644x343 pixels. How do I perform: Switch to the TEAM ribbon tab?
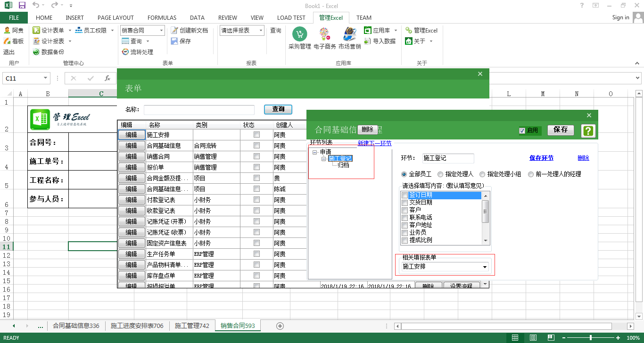(364, 18)
